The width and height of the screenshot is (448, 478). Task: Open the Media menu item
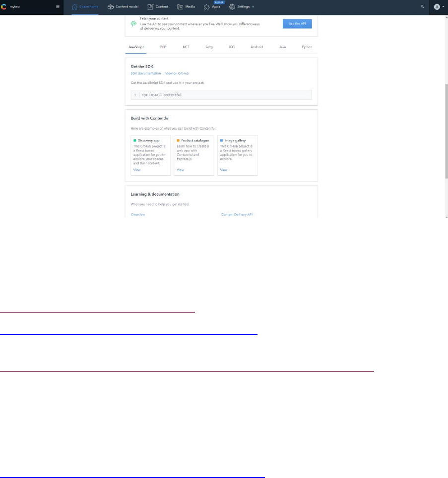click(x=186, y=7)
